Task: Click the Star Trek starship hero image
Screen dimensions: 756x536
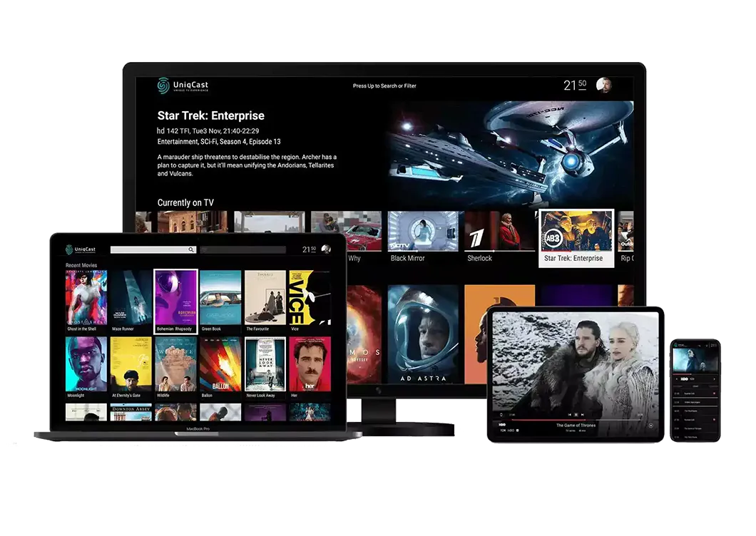Action: pyautogui.click(x=511, y=154)
